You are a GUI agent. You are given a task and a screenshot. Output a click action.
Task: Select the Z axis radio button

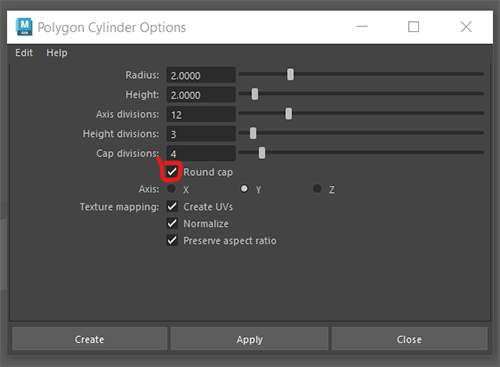[x=317, y=189]
